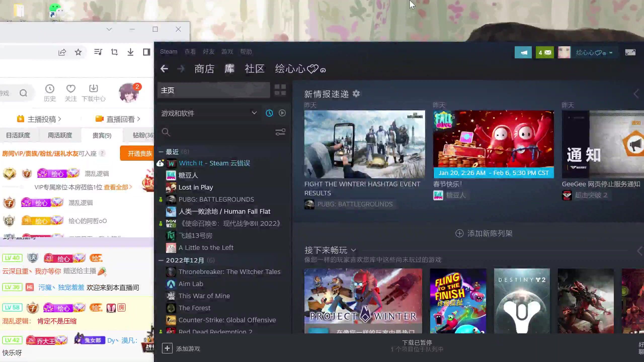Enter Big Picture mode via top-right icon

pyautogui.click(x=630, y=52)
